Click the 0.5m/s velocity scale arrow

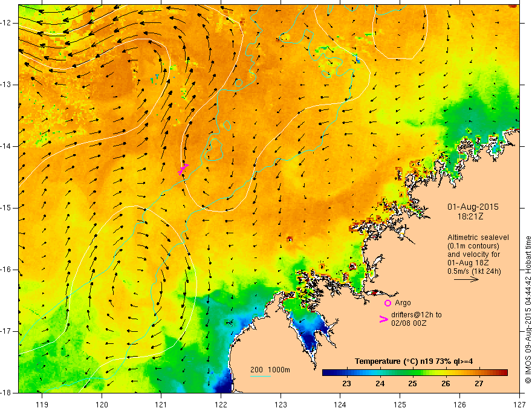click(466, 279)
